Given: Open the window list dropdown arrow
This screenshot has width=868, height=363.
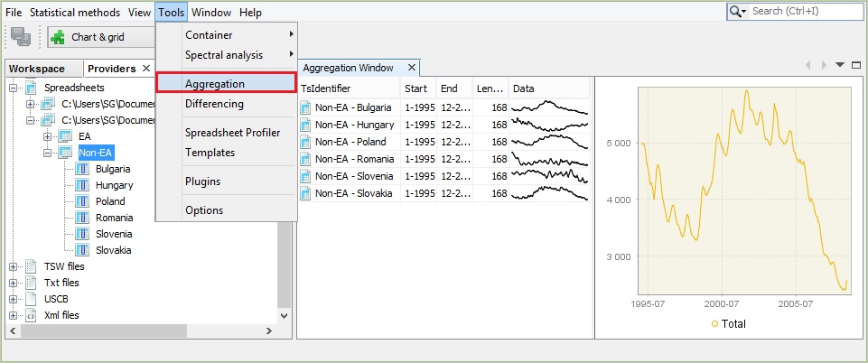Looking at the screenshot, I should pos(839,65).
